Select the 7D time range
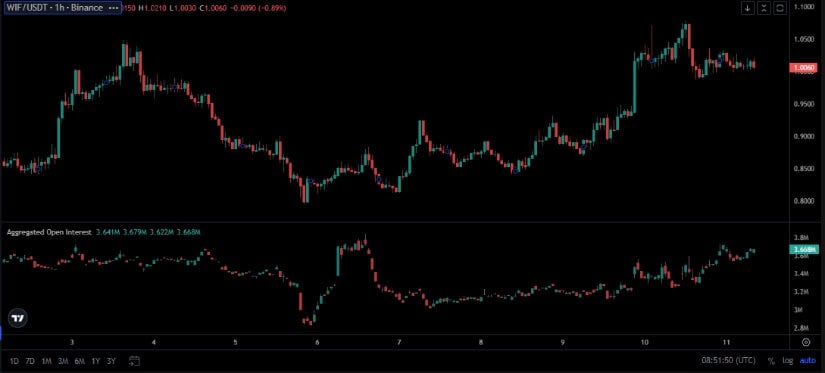 30,361
